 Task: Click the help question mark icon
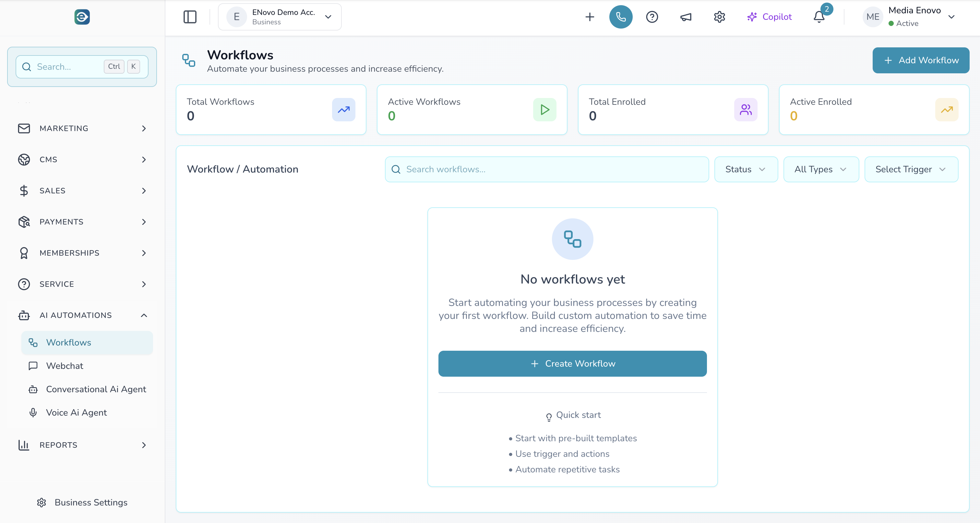pyautogui.click(x=652, y=17)
